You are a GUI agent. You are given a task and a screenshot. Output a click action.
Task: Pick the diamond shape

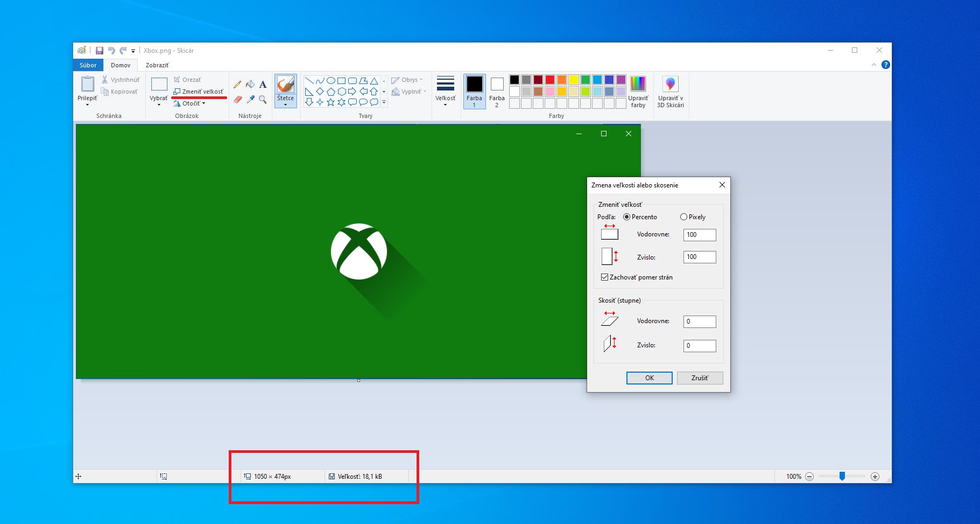tap(320, 92)
